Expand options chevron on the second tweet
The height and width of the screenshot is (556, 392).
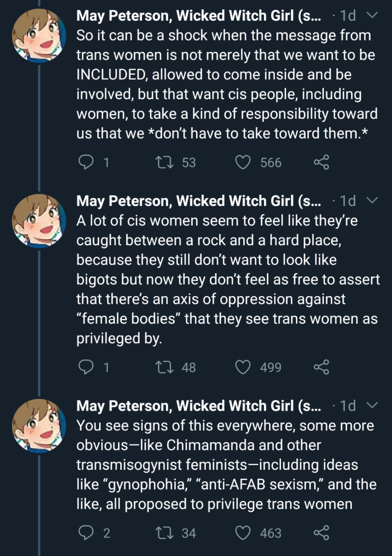pyautogui.click(x=372, y=201)
